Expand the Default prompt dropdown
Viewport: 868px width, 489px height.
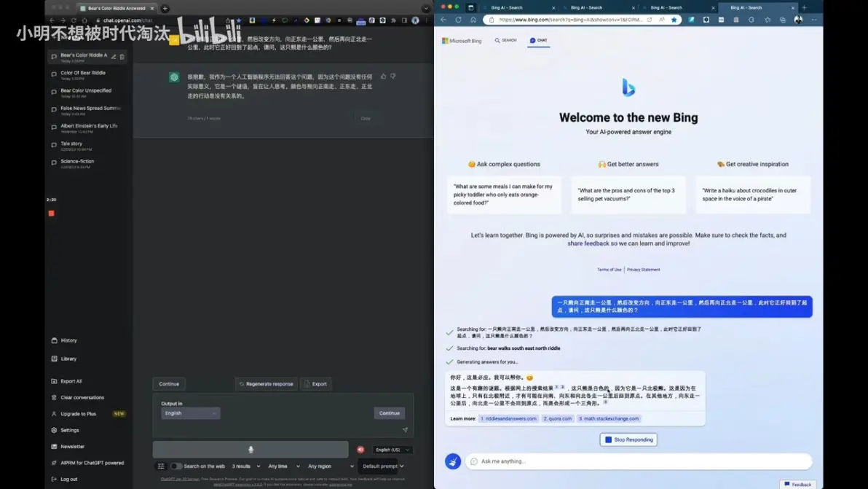point(383,466)
